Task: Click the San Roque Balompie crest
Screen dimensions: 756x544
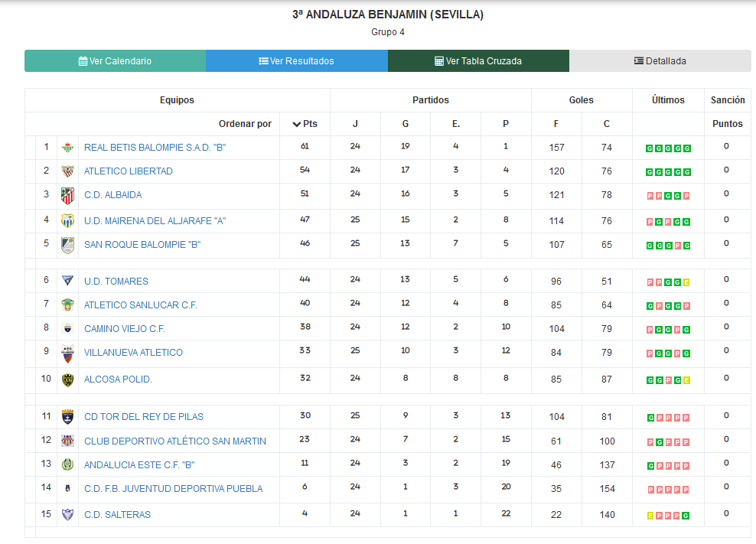Action: tap(67, 245)
